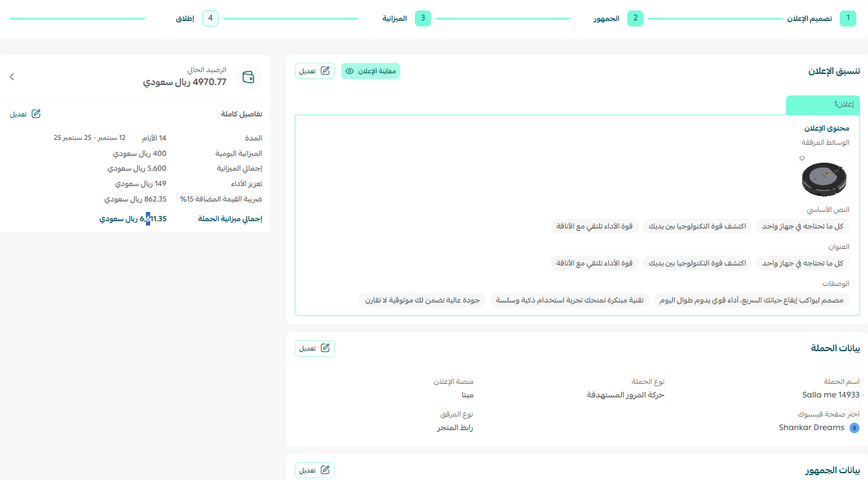Select the إعلان1 ad tab
The width and height of the screenshot is (868, 480).
[x=823, y=105]
